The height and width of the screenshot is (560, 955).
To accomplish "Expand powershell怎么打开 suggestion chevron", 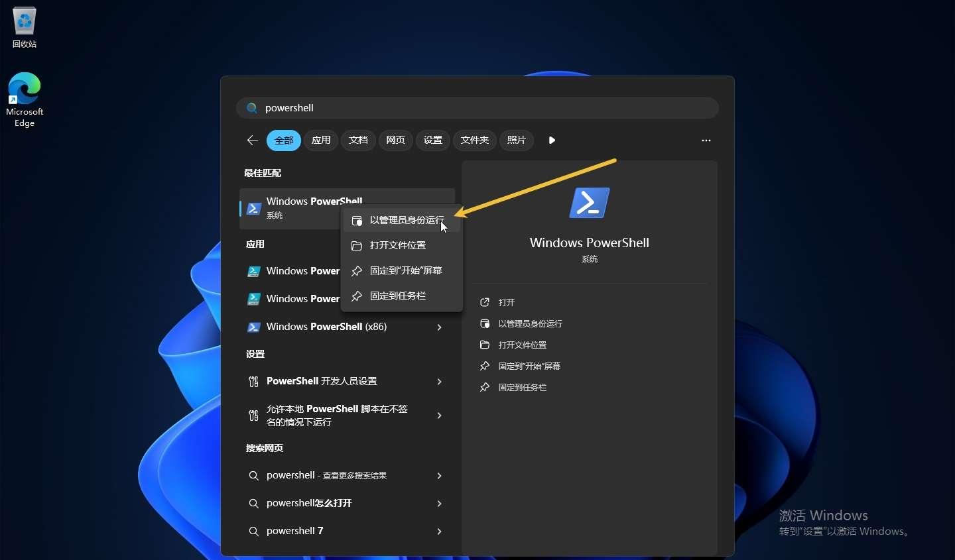I will pos(439,503).
